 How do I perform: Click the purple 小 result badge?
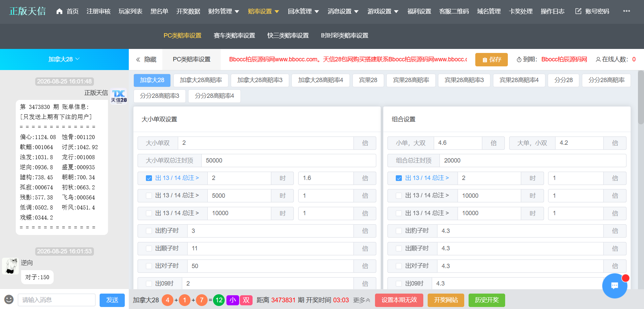[x=232, y=300]
